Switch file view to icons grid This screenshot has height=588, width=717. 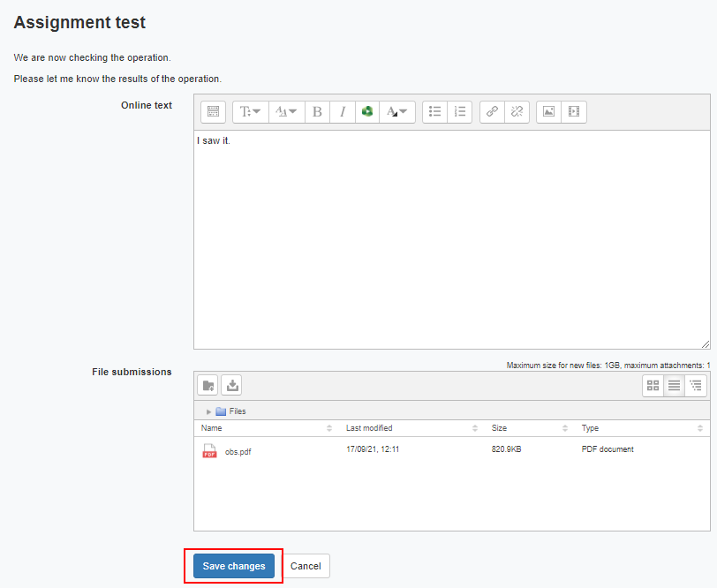(653, 385)
